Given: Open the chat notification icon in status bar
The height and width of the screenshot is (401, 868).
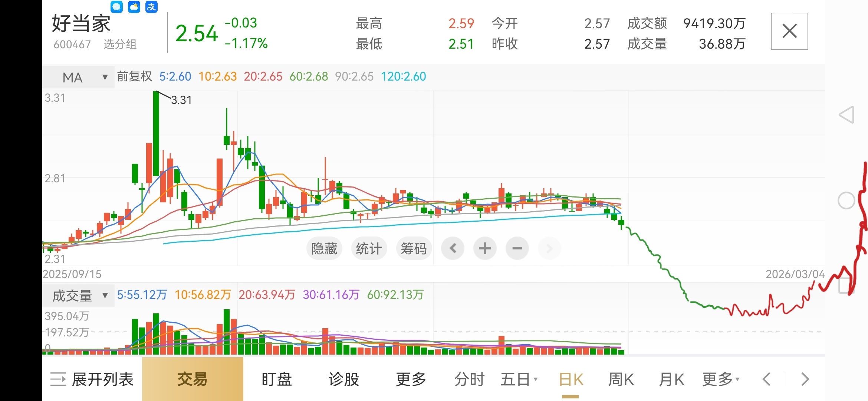Looking at the screenshot, I should coord(116,6).
